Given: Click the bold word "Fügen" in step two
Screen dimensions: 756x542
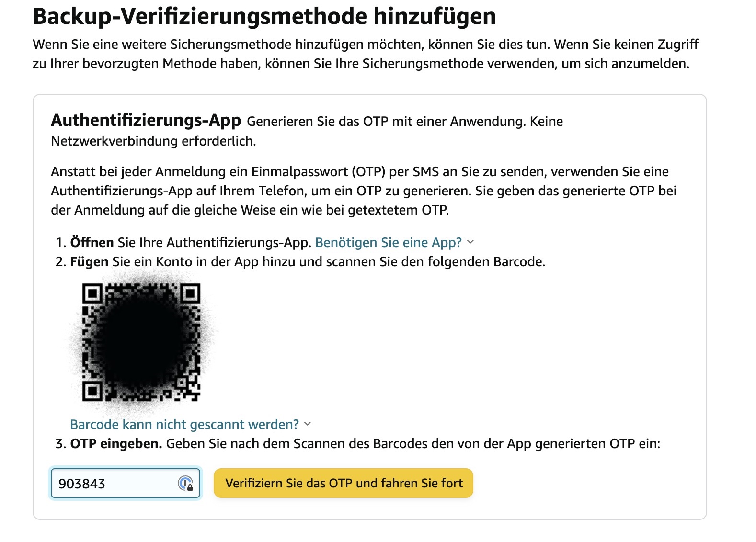Looking at the screenshot, I should [89, 262].
